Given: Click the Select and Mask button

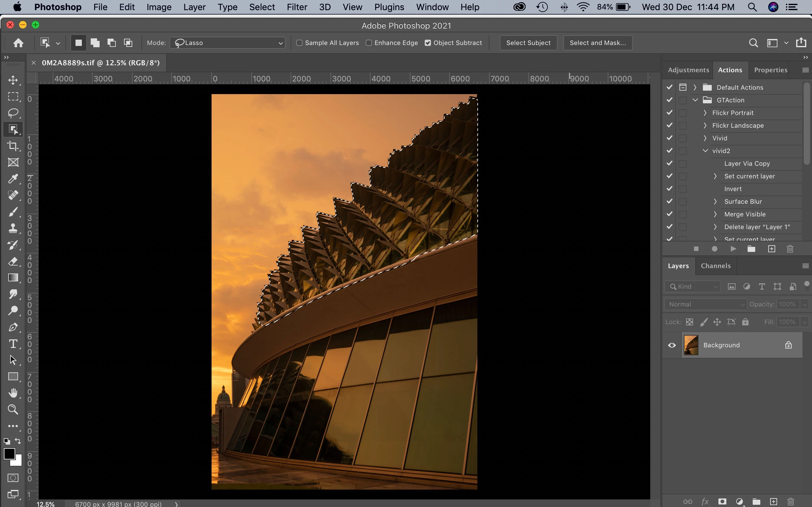Looking at the screenshot, I should coord(598,43).
